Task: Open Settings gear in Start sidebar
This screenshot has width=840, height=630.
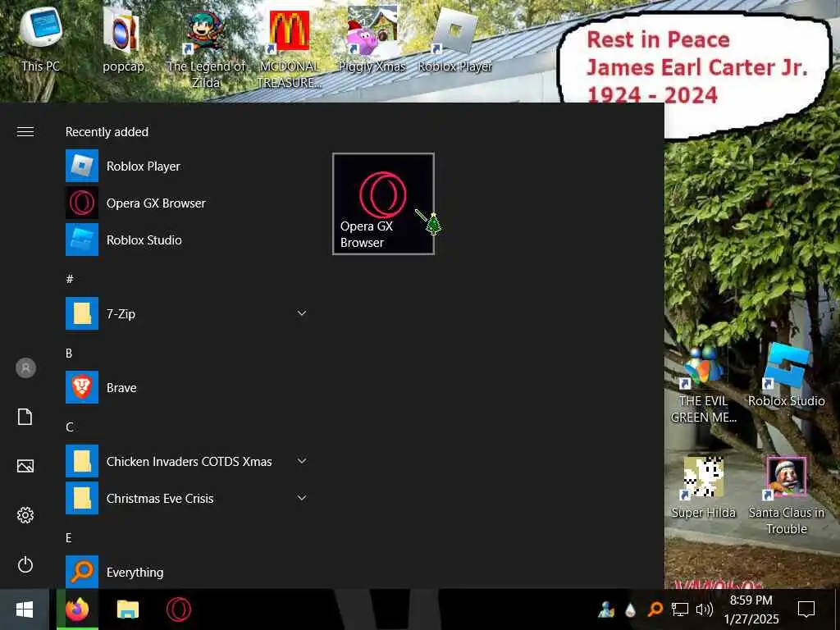Action: coord(25,515)
